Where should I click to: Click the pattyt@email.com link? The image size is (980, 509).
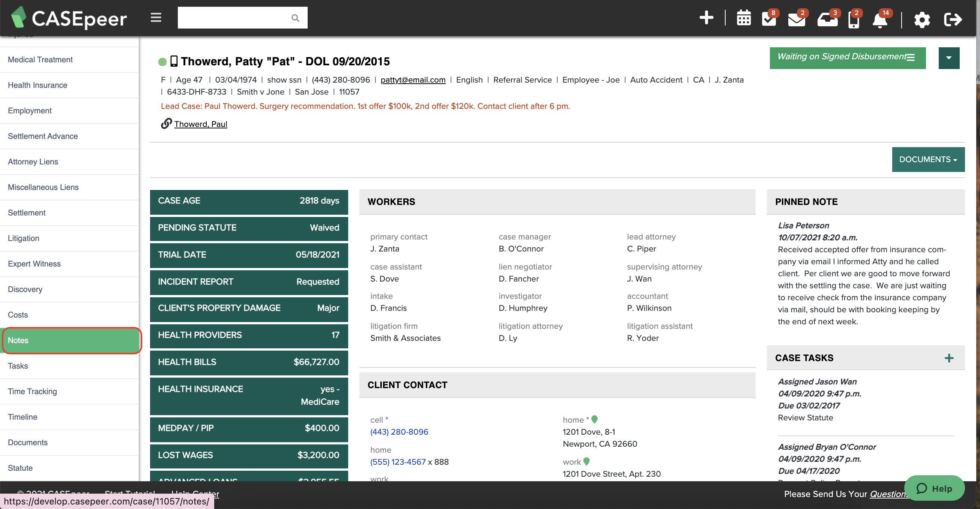(413, 80)
